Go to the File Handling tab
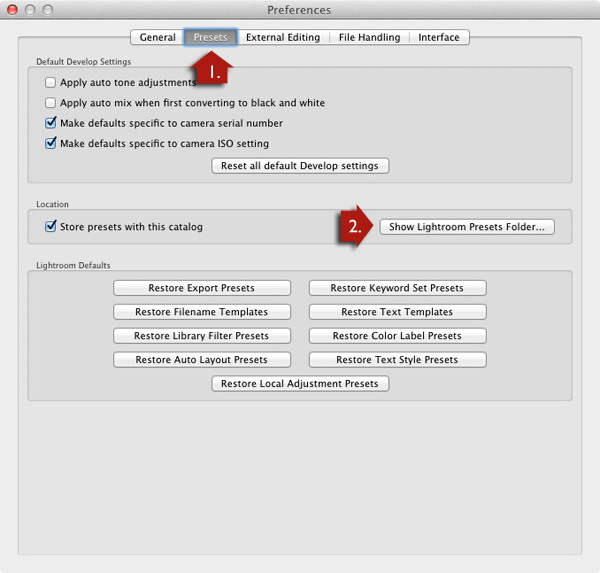 point(369,37)
